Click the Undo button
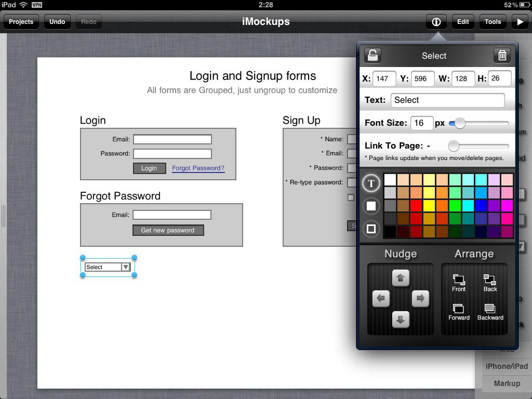 57,22
